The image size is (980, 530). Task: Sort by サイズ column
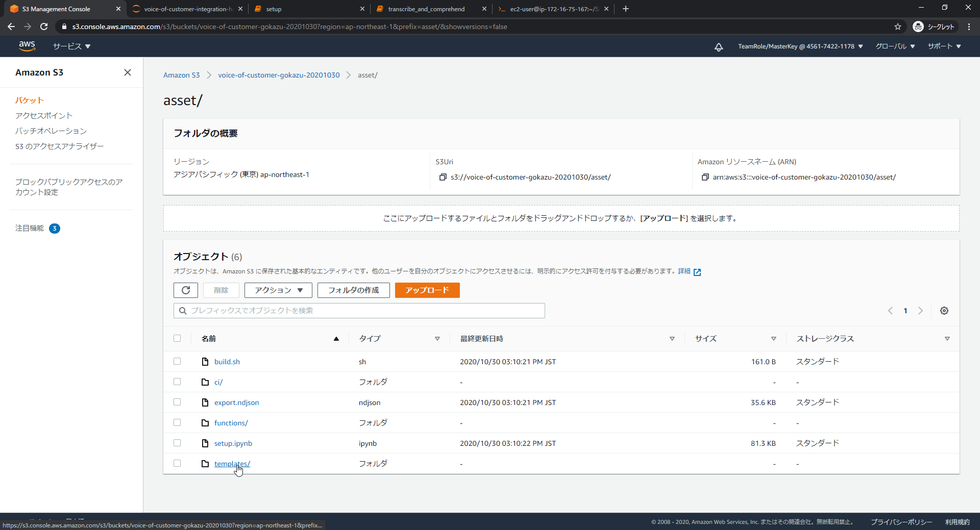tap(774, 339)
